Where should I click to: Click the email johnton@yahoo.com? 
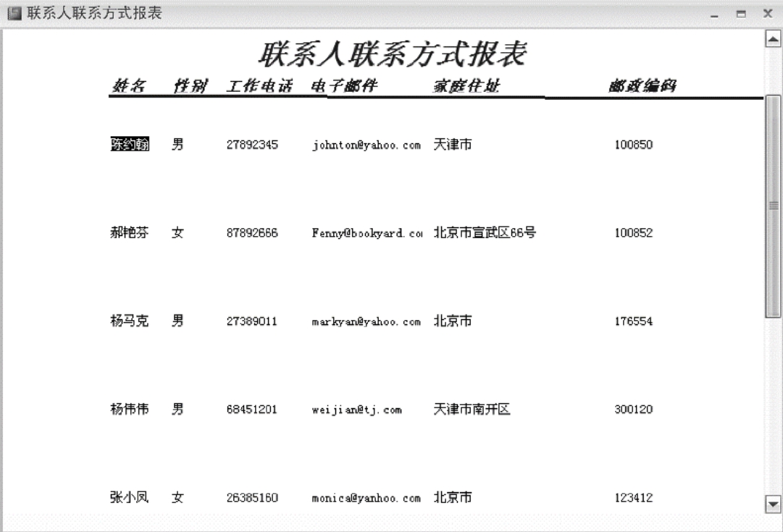pyautogui.click(x=366, y=145)
